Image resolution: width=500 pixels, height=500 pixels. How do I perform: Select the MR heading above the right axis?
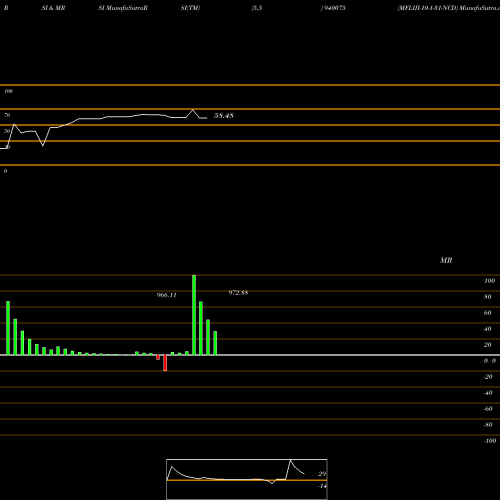[x=446, y=260]
